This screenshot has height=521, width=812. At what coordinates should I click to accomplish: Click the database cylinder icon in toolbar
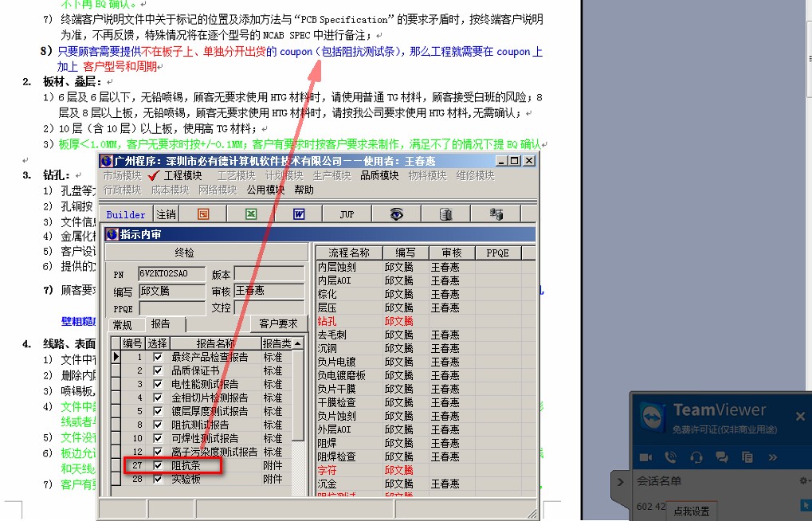click(x=445, y=213)
